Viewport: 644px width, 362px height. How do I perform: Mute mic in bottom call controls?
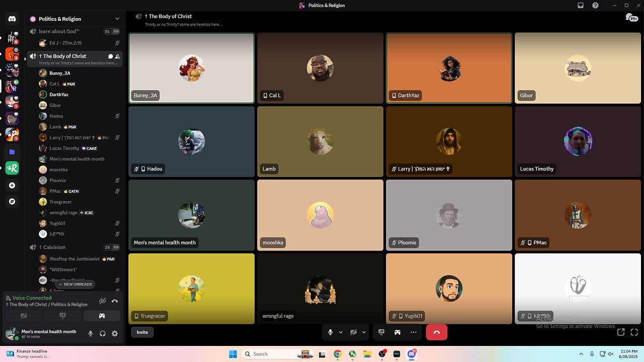[331, 332]
